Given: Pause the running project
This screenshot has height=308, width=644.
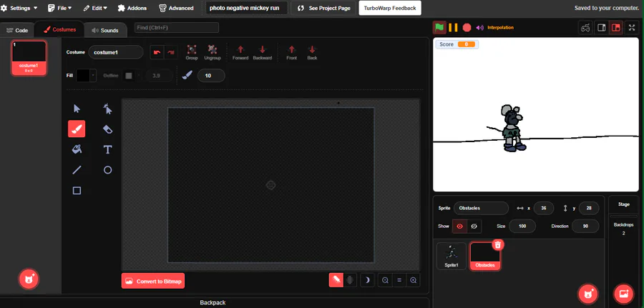Looking at the screenshot, I should [453, 27].
